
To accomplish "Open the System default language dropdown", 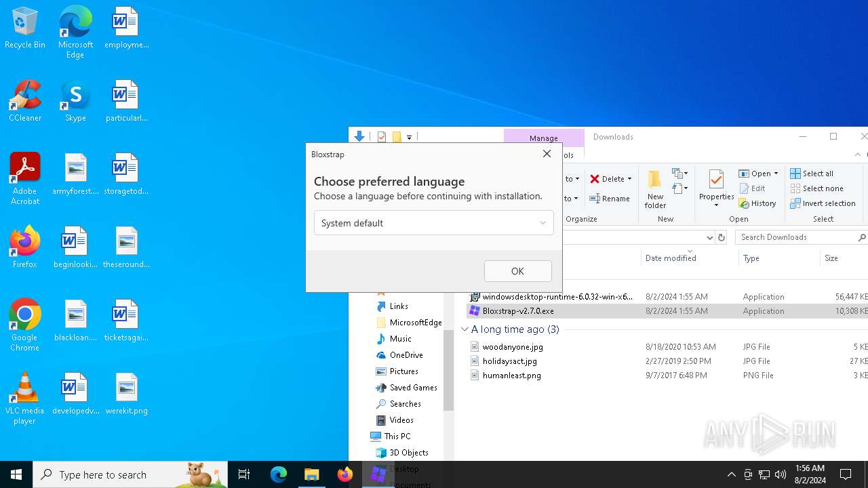I will click(x=434, y=223).
